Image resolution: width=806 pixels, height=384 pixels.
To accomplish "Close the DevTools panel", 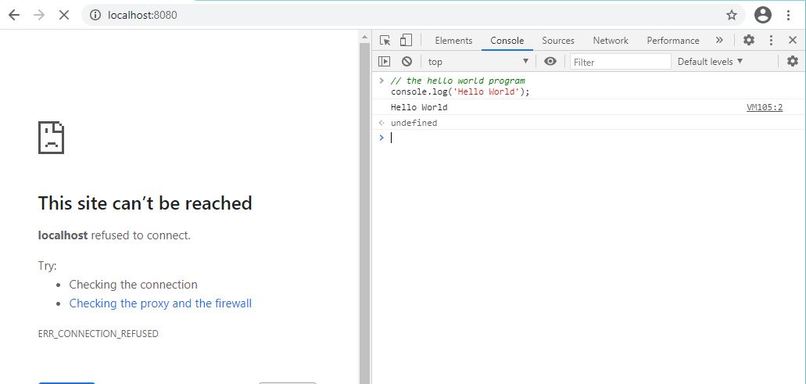I will coord(793,40).
